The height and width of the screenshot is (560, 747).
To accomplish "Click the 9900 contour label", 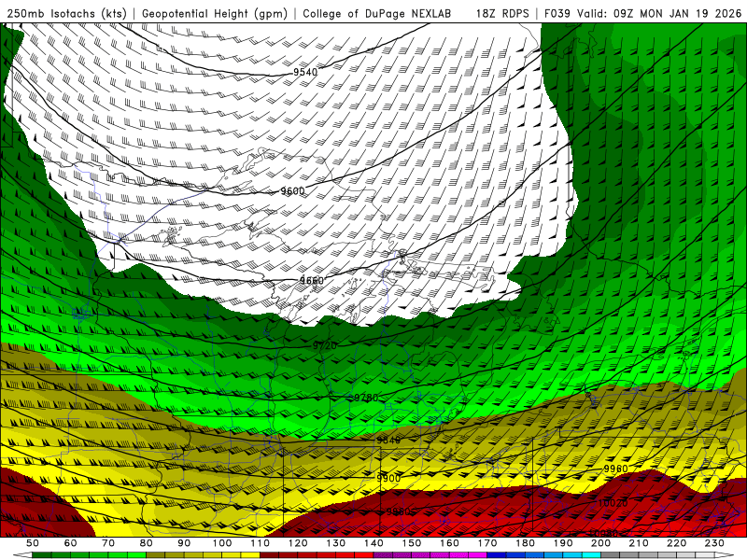I will tap(388, 478).
